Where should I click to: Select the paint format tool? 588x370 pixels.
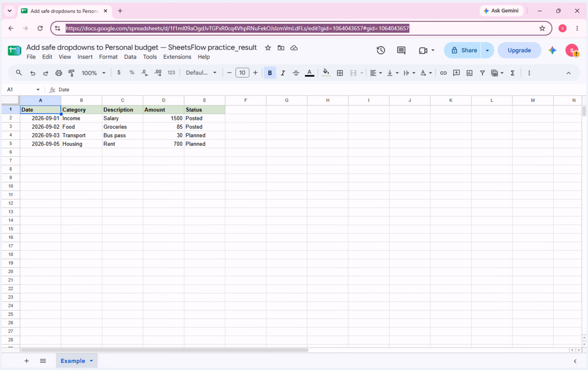[72, 73]
